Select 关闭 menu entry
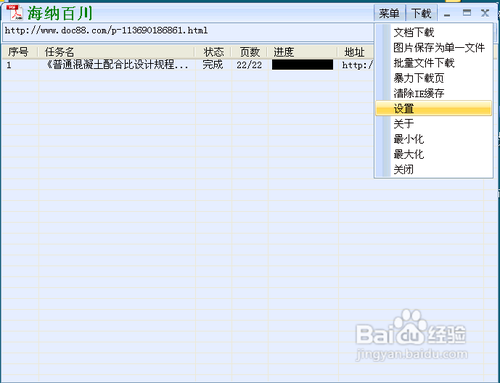The width and height of the screenshot is (500, 383). coord(434,169)
